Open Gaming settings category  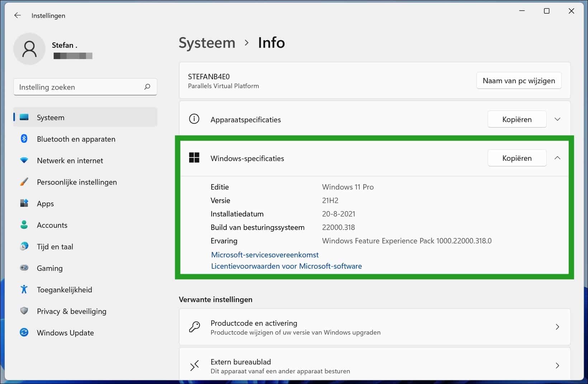click(x=85, y=268)
